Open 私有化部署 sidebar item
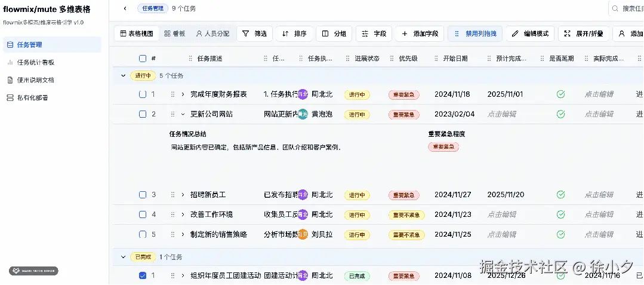The height and width of the screenshot is (285, 644). [x=52, y=97]
